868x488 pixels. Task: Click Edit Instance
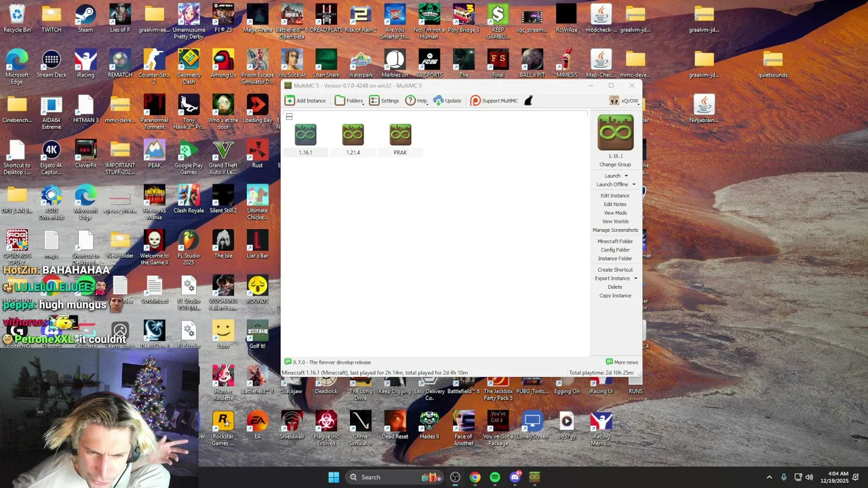(615, 196)
